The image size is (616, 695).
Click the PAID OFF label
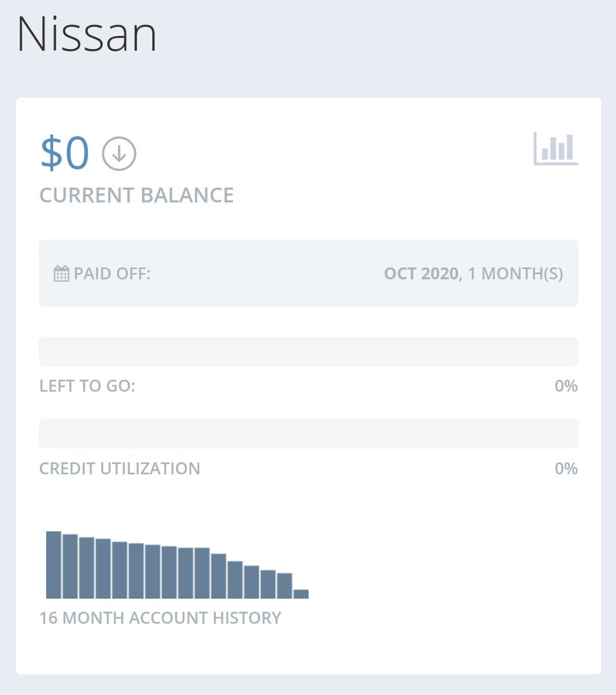[112, 273]
